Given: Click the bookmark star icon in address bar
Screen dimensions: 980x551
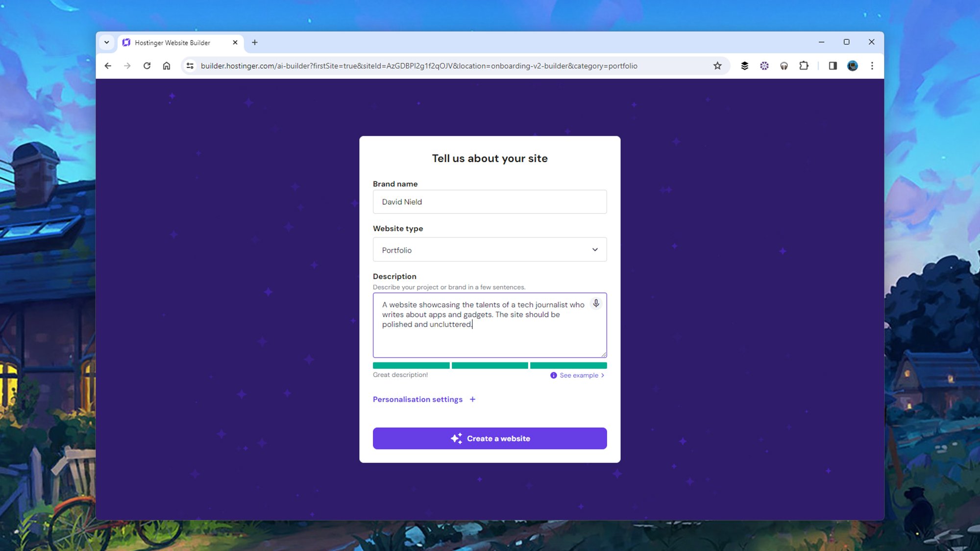Looking at the screenshot, I should click(718, 65).
